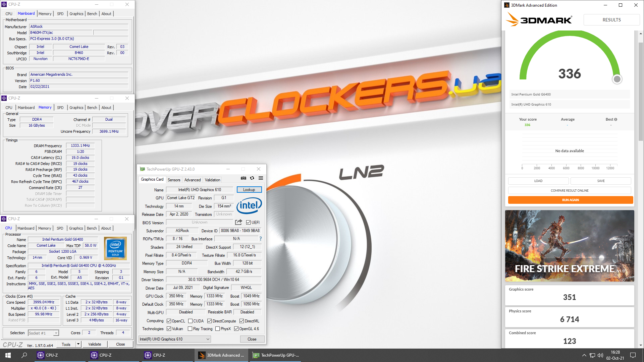Open Graphics tab in bottom CPU-Z window
Image resolution: width=644 pixels, height=362 pixels.
click(x=76, y=228)
